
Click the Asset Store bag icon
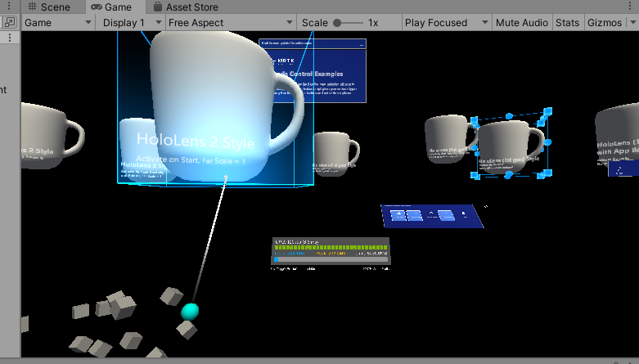[157, 7]
